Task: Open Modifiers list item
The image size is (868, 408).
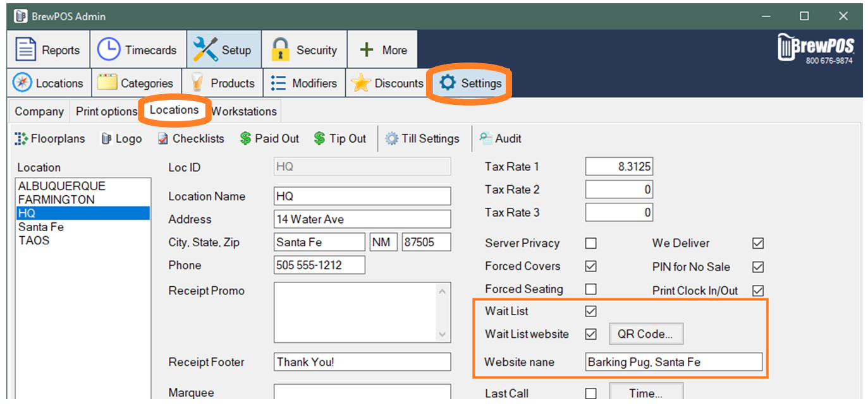Action: [304, 83]
